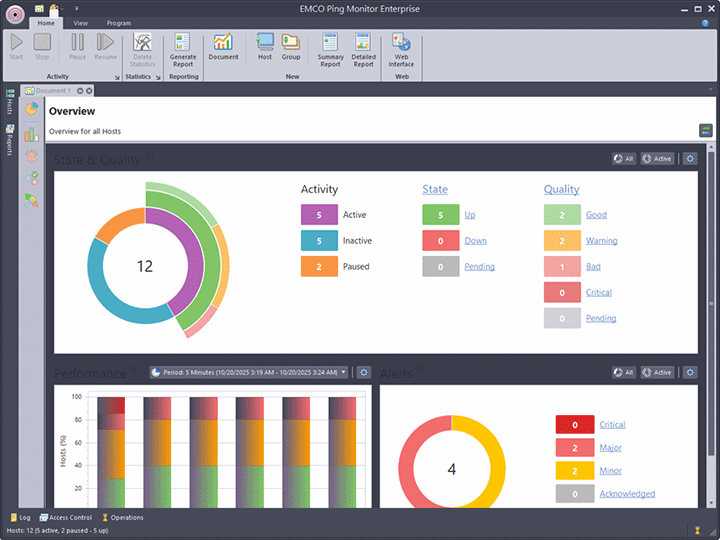The height and width of the screenshot is (540, 720).
Task: Open the Bad quality link
Action: 593,266
